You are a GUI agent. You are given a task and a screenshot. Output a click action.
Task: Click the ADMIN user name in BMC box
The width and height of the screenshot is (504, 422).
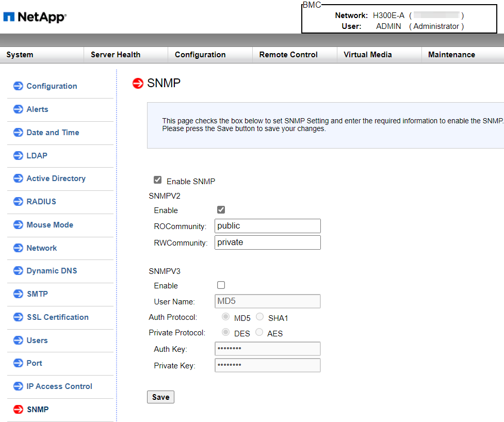388,26
